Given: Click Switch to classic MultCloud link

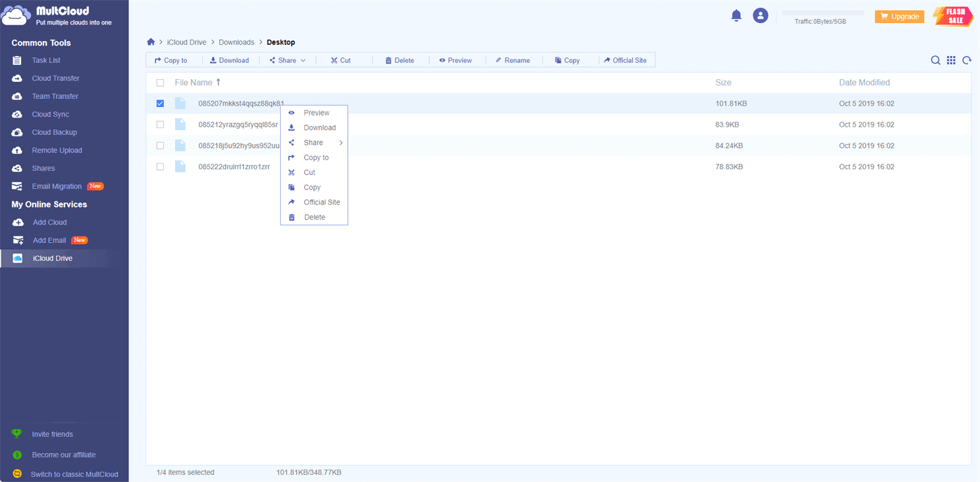Looking at the screenshot, I should pyautogui.click(x=74, y=474).
